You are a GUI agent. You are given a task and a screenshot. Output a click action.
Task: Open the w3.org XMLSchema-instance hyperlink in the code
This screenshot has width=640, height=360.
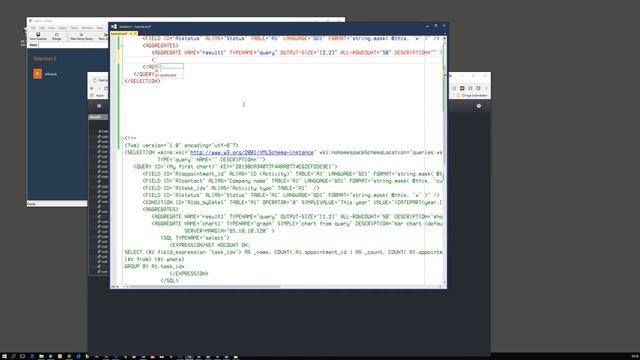[x=251, y=152]
